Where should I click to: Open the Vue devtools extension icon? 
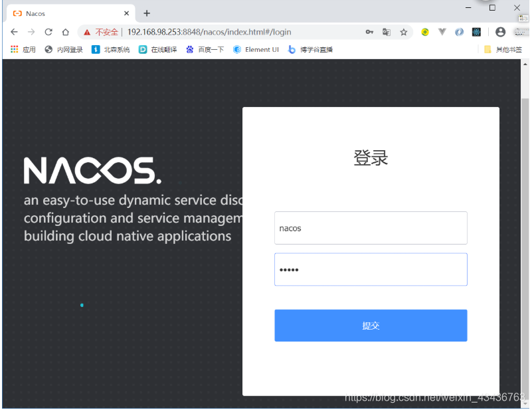(442, 32)
